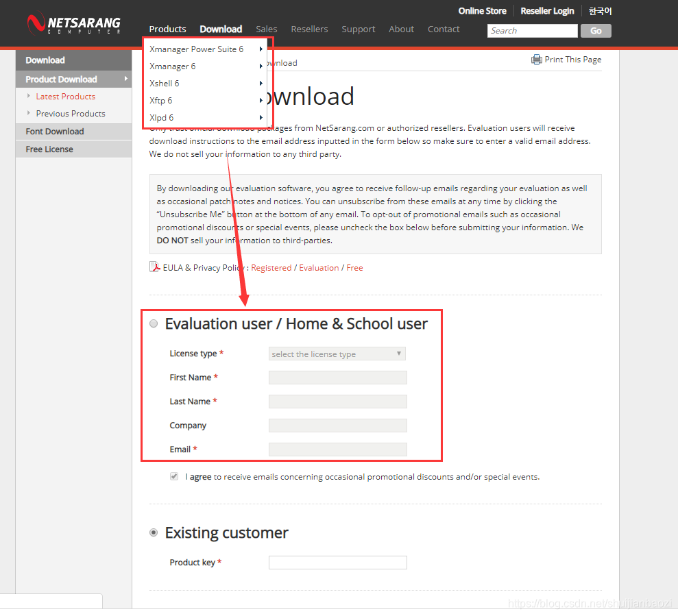Select the Evaluation user / Home & School user radio button
678x616 pixels.
154,324
